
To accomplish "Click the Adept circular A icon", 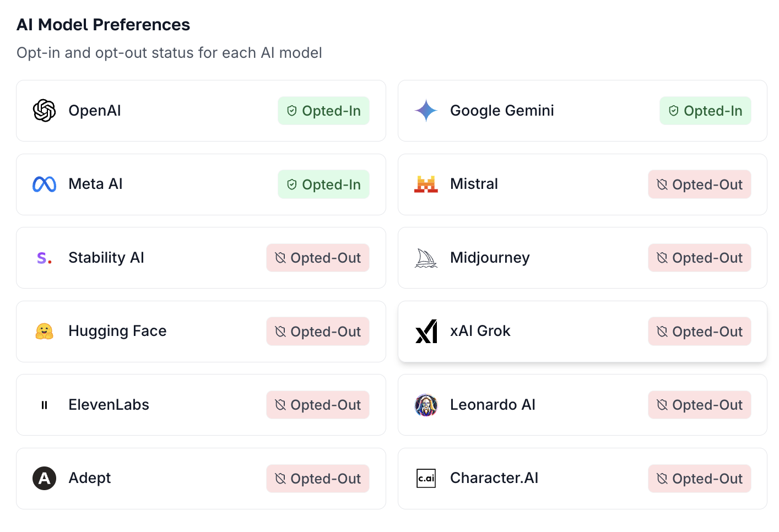I will pos(44,478).
